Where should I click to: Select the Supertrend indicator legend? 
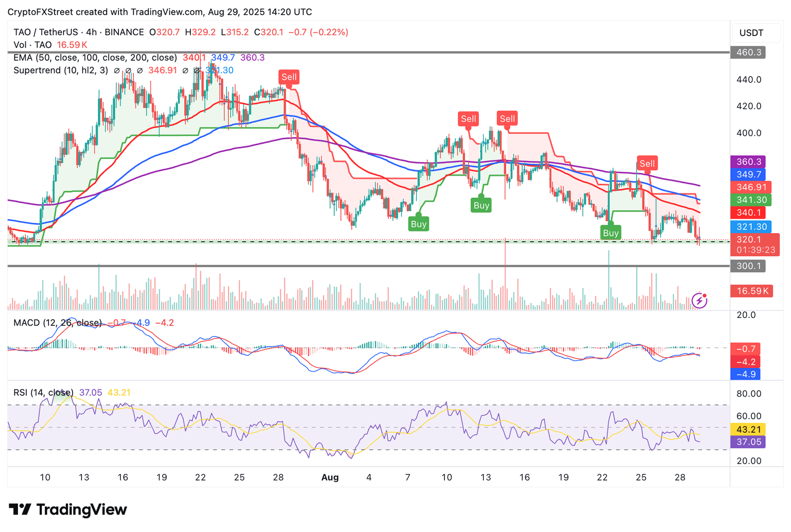(x=61, y=70)
